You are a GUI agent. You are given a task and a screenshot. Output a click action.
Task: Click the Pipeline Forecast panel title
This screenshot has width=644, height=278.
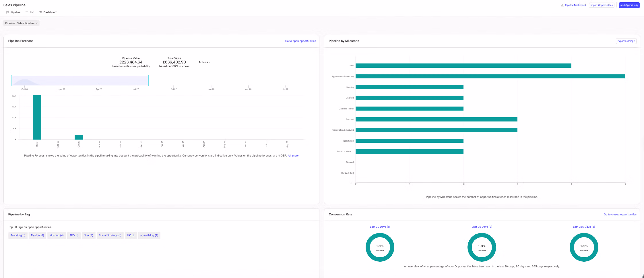tap(20, 41)
